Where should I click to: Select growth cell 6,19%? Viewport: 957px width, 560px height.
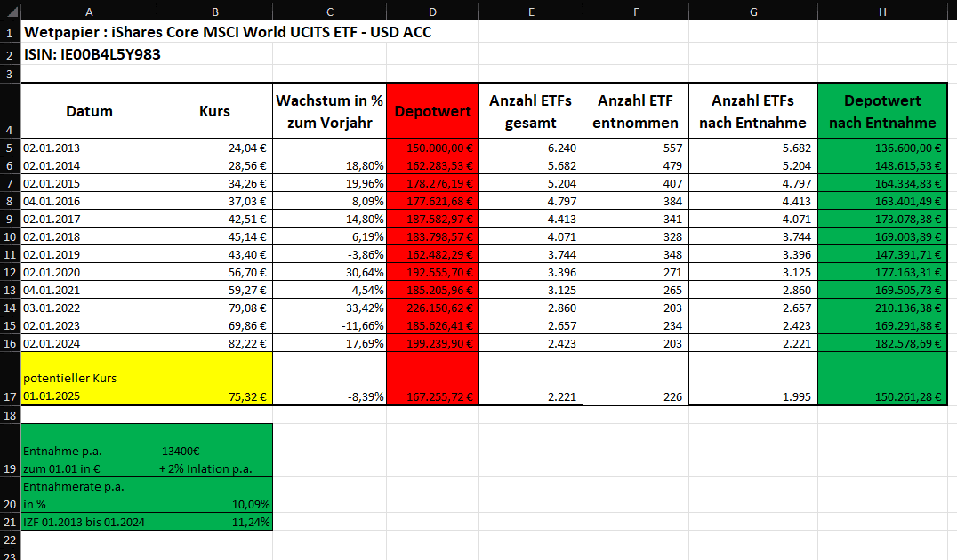(330, 236)
